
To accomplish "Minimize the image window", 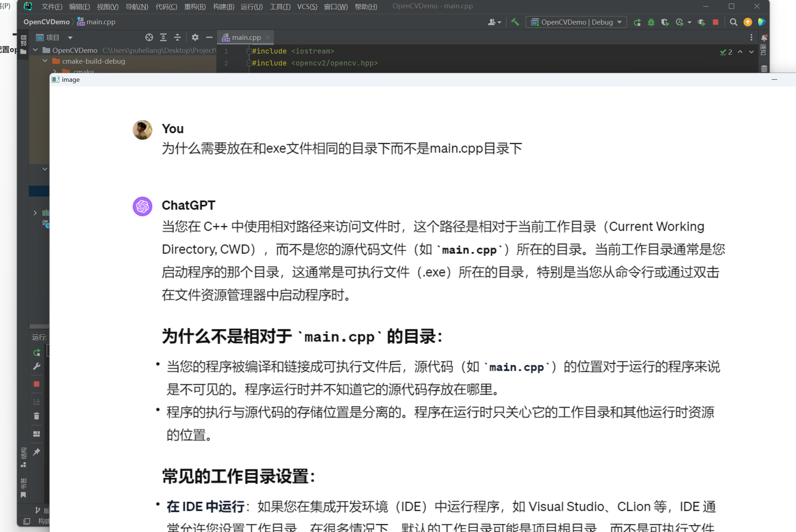I will [774, 79].
